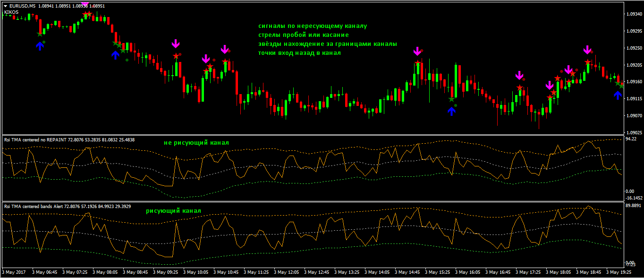Screen dimensions: 644x278
Task: Select the 1.09025 price level on the axis
Action: pyautogui.click(x=633, y=133)
